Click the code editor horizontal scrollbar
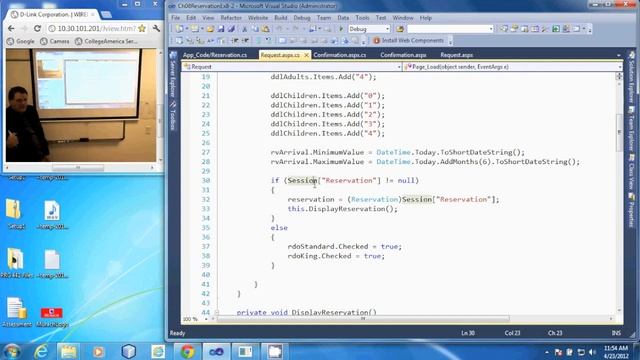The width and height of the screenshot is (640, 360). [363, 319]
